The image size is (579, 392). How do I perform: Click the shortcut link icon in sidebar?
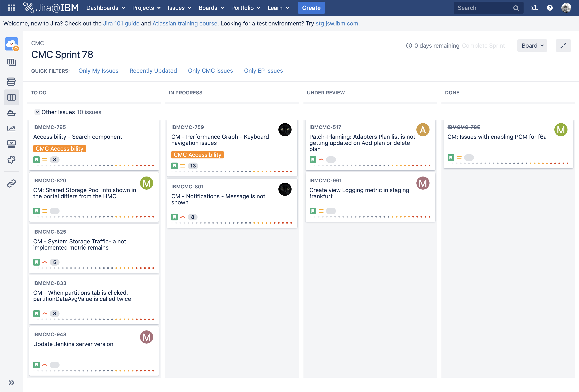pos(11,183)
